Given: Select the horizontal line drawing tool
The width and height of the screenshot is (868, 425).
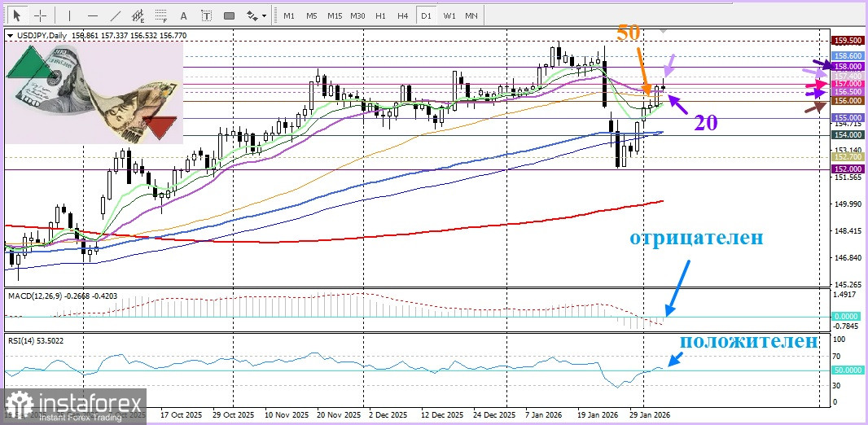Looking at the screenshot, I should (92, 15).
